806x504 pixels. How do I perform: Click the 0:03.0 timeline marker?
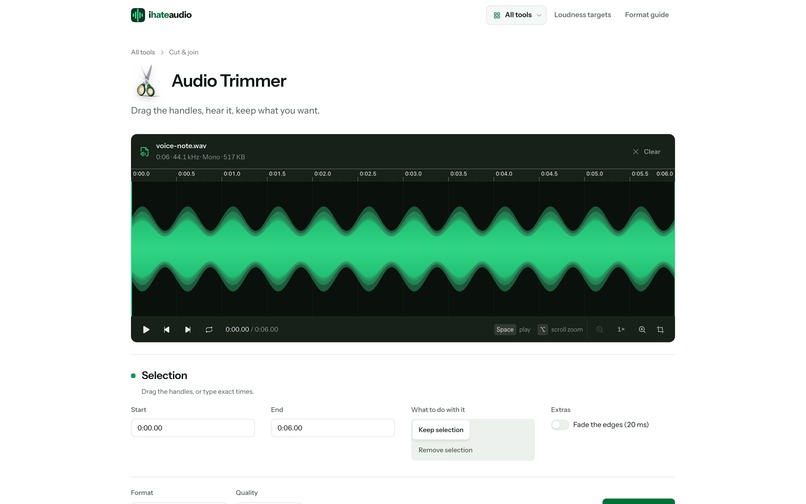pyautogui.click(x=413, y=174)
